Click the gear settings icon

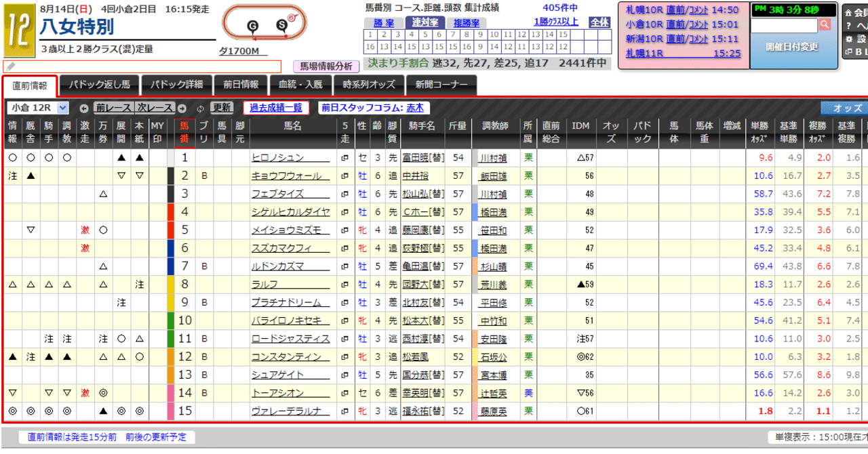[x=848, y=39]
